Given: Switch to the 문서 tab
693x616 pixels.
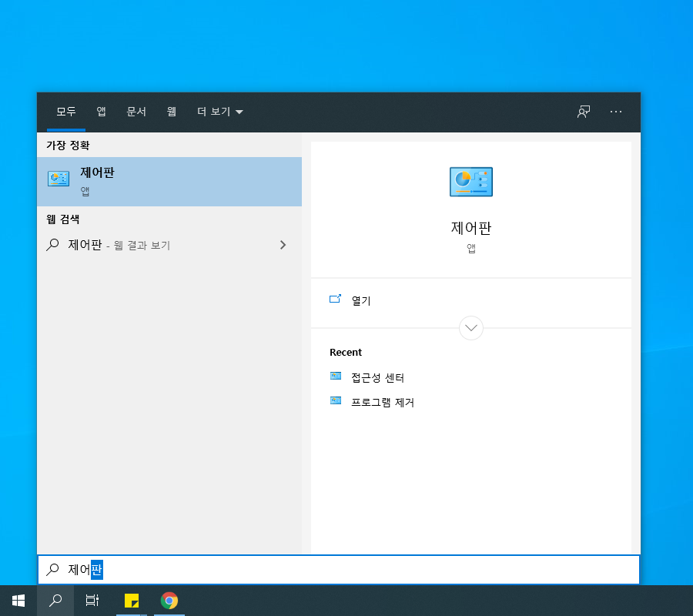Looking at the screenshot, I should tap(136, 112).
